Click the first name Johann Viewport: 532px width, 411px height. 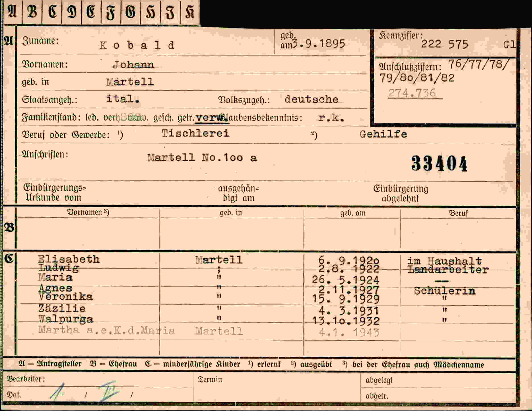click(x=133, y=64)
